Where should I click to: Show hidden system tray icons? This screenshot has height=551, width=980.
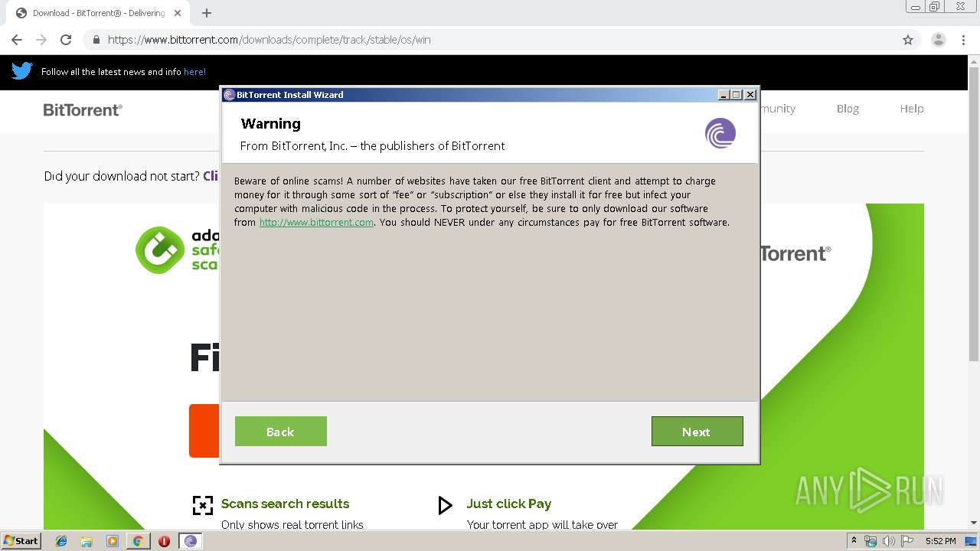[854, 540]
